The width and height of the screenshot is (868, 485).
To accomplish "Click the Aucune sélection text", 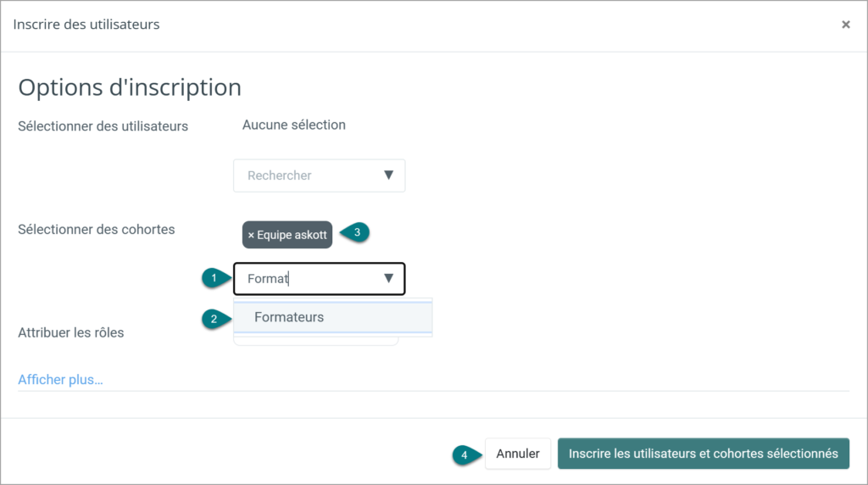I will pyautogui.click(x=294, y=125).
